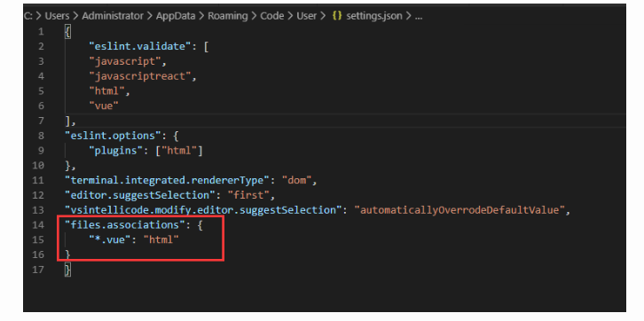
Task: Select the Roaming breadcrumb folder
Action: [x=228, y=16]
